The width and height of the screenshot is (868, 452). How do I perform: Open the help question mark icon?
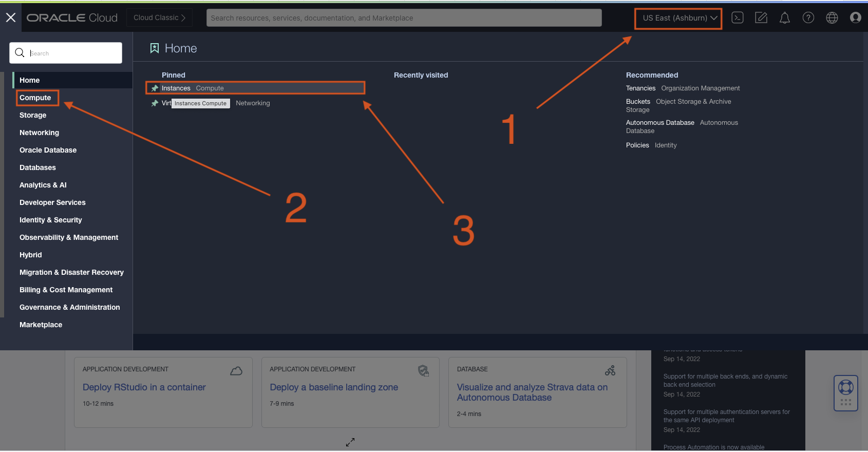click(808, 18)
